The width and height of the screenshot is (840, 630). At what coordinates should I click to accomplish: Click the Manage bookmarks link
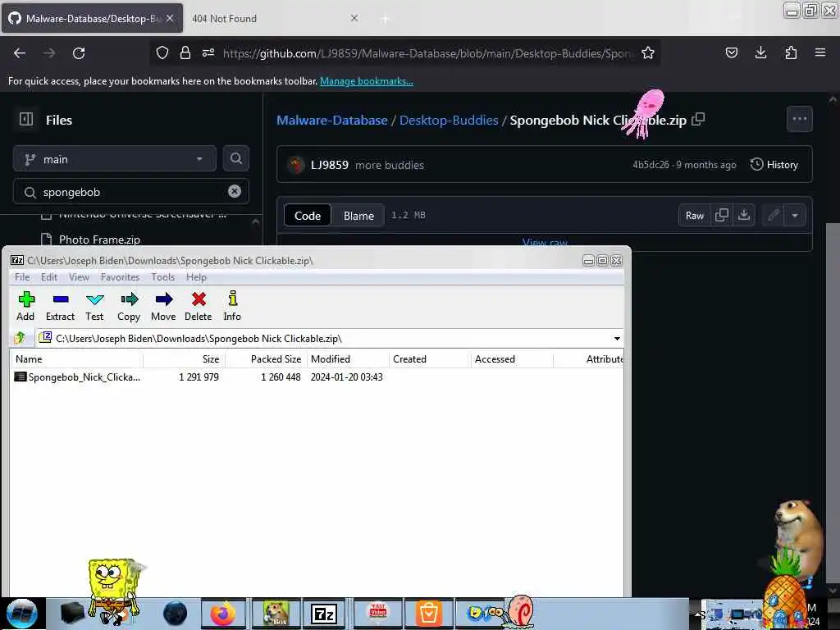coord(367,81)
